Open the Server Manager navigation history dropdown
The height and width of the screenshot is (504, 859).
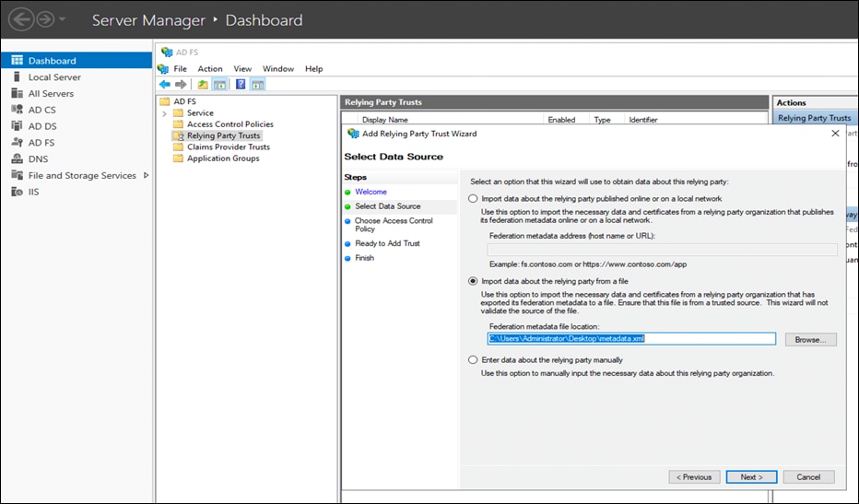62,20
